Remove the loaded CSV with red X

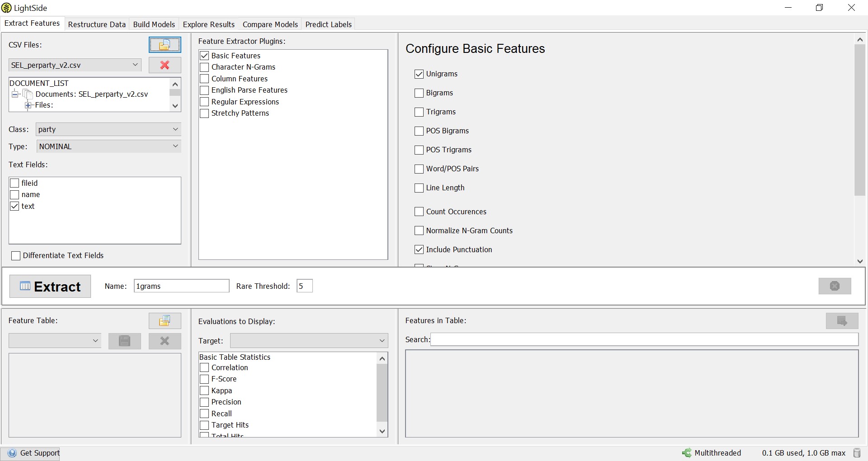point(165,65)
